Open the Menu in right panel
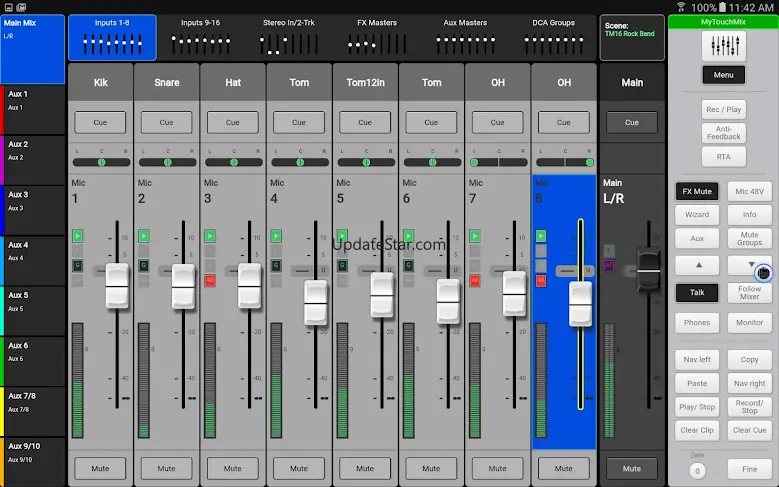The image size is (779, 487). (722, 75)
